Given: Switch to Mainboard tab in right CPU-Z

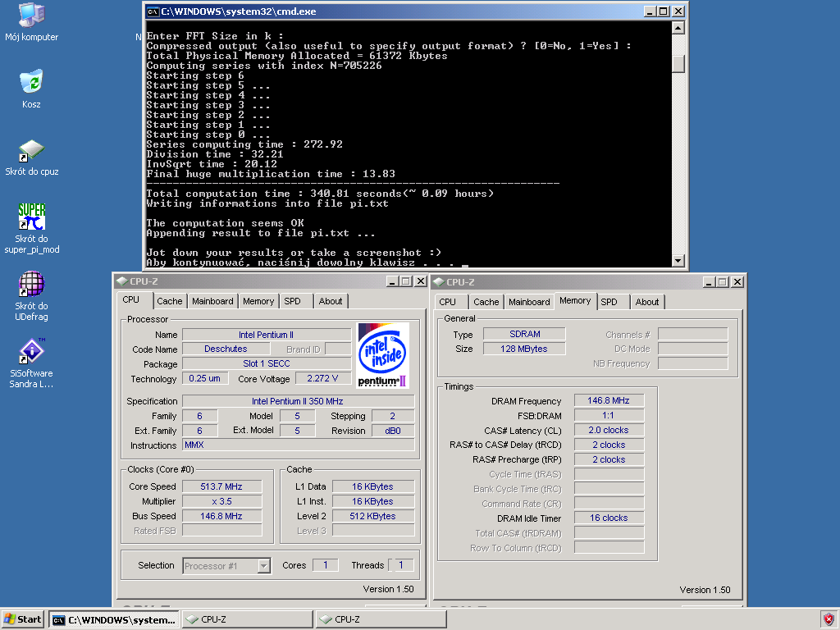Looking at the screenshot, I should point(529,302).
